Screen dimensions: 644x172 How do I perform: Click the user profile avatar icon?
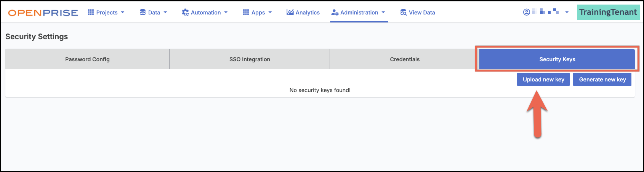[x=526, y=12]
